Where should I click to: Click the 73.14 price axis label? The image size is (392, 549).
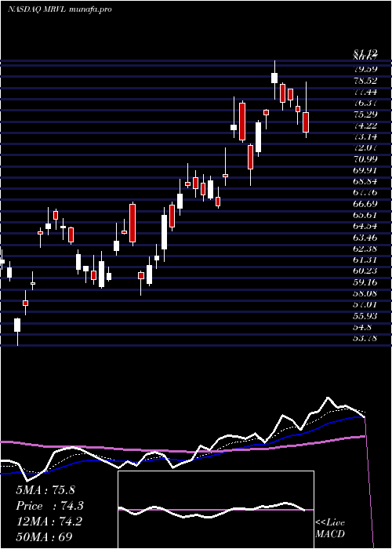tap(365, 137)
